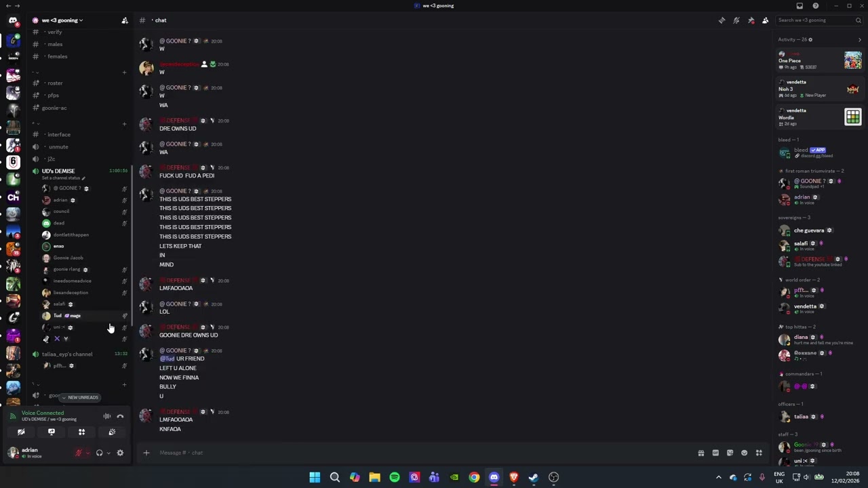
Task: Click the NEW UNREADS jump button
Action: pyautogui.click(x=80, y=397)
